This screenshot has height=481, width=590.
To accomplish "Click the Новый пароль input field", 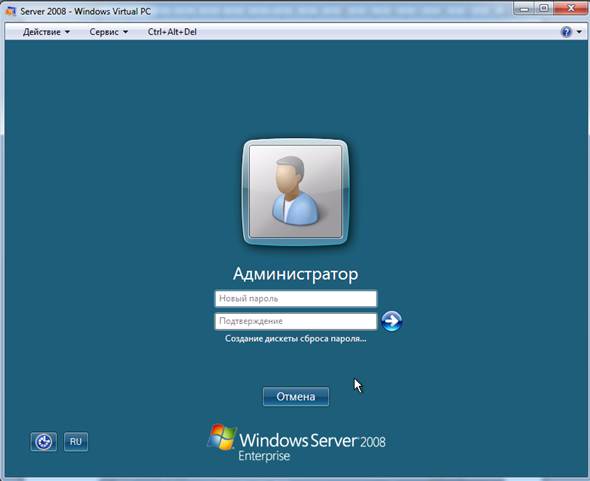I will coord(296,298).
